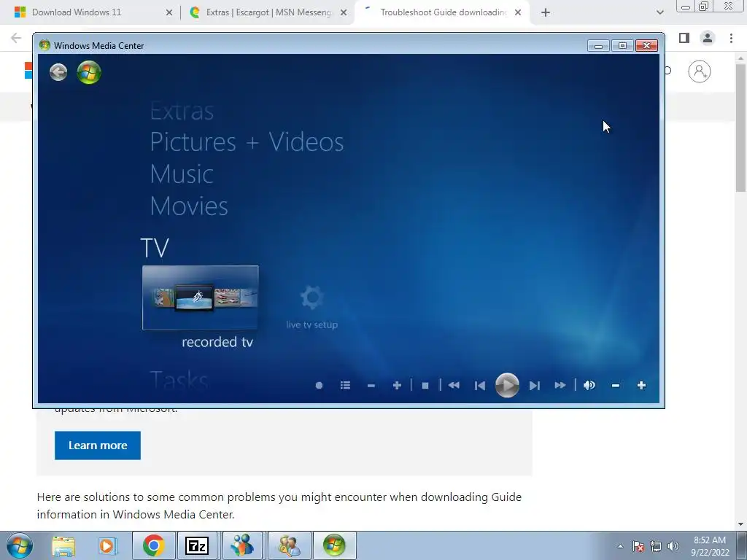Screen dimensions: 747x560
Task: Open the guide list icon in transport bar
Action: pyautogui.click(x=345, y=385)
